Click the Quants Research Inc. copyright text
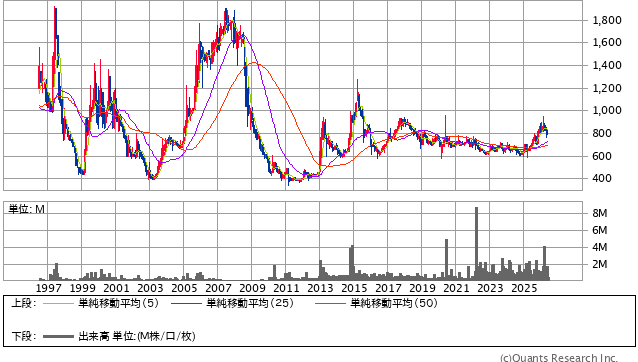 (559, 358)
